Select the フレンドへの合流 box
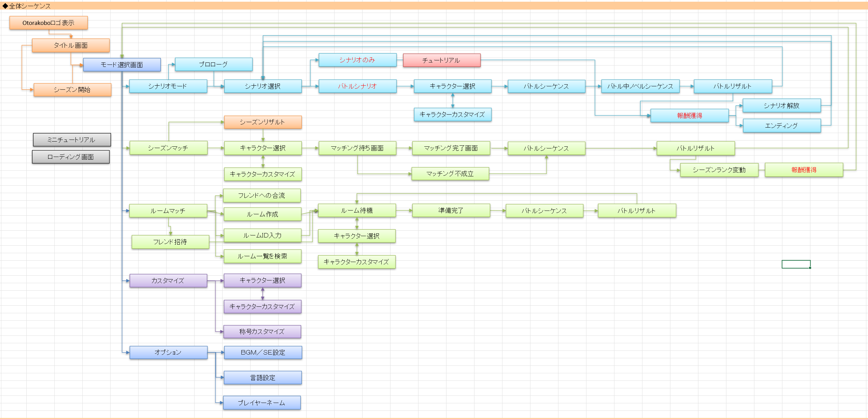868x419 pixels. [x=262, y=196]
